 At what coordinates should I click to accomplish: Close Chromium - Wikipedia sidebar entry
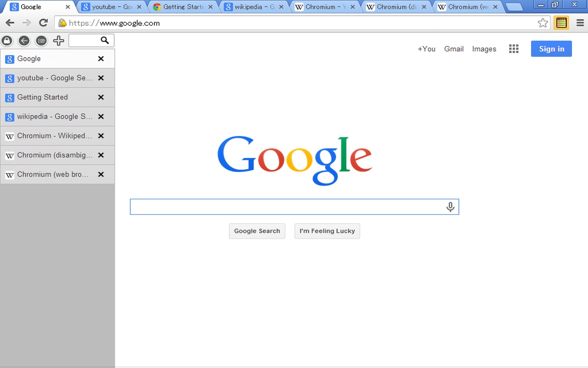[101, 136]
